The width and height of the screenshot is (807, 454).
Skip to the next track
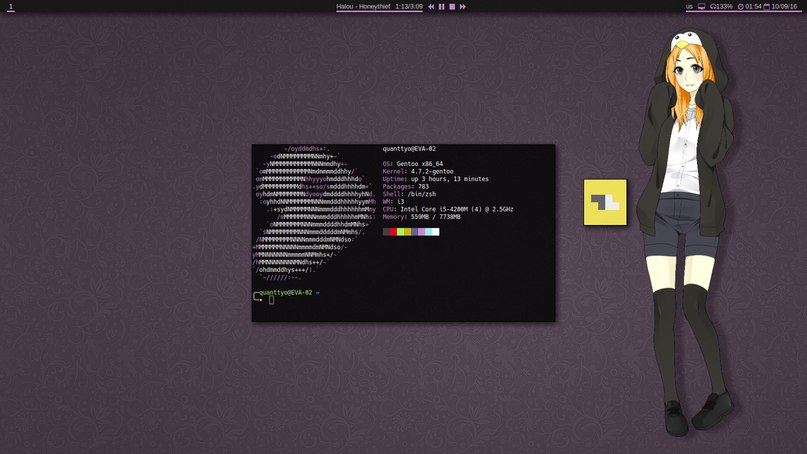tap(462, 6)
